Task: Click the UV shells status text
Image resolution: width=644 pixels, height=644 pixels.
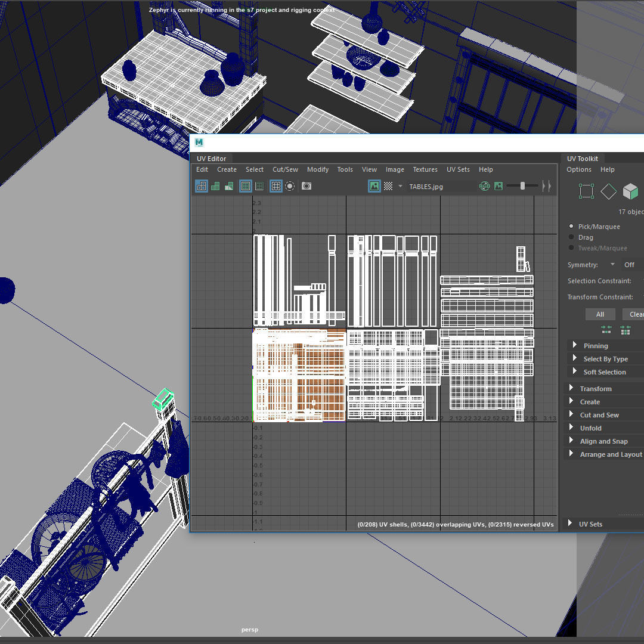Action: pos(456,525)
